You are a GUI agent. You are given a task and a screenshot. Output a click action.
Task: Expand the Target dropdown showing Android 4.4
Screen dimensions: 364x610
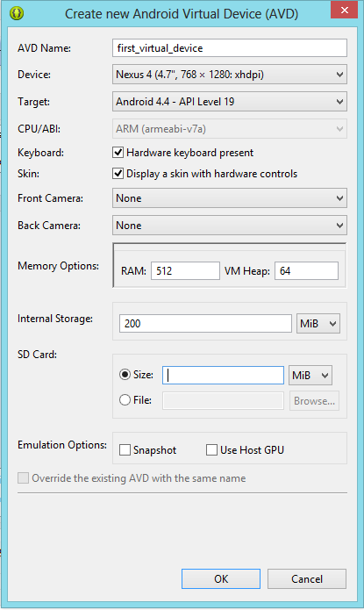click(x=230, y=102)
